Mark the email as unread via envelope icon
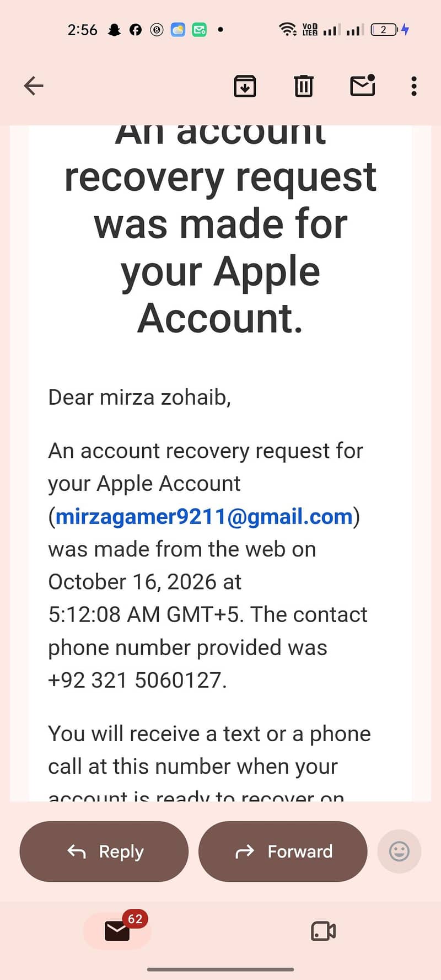The image size is (441, 980). click(x=363, y=85)
